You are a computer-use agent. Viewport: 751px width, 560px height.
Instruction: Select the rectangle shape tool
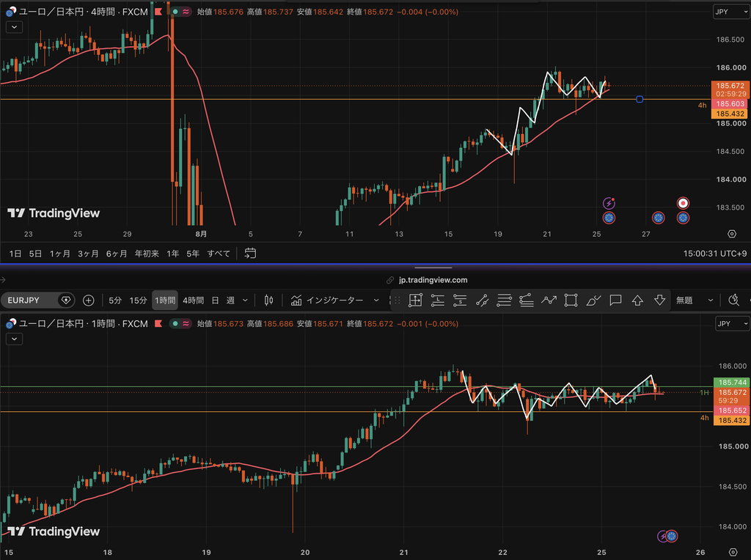click(x=571, y=300)
